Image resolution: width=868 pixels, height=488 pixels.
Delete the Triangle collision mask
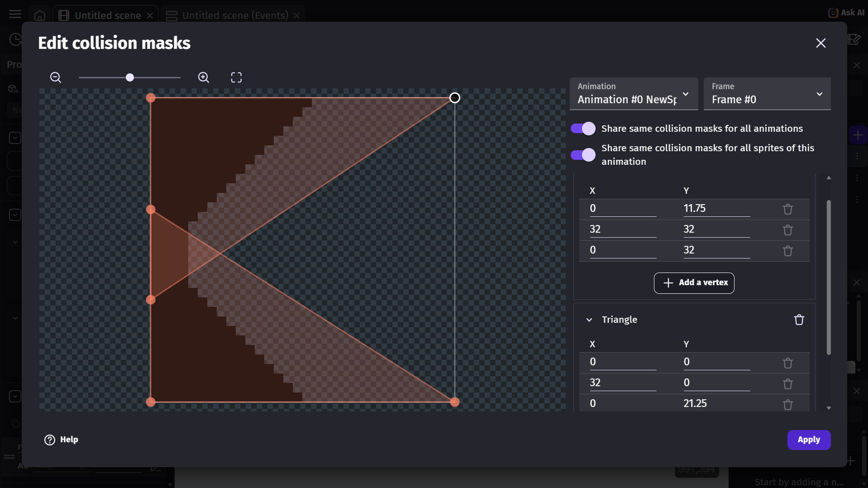click(x=799, y=320)
